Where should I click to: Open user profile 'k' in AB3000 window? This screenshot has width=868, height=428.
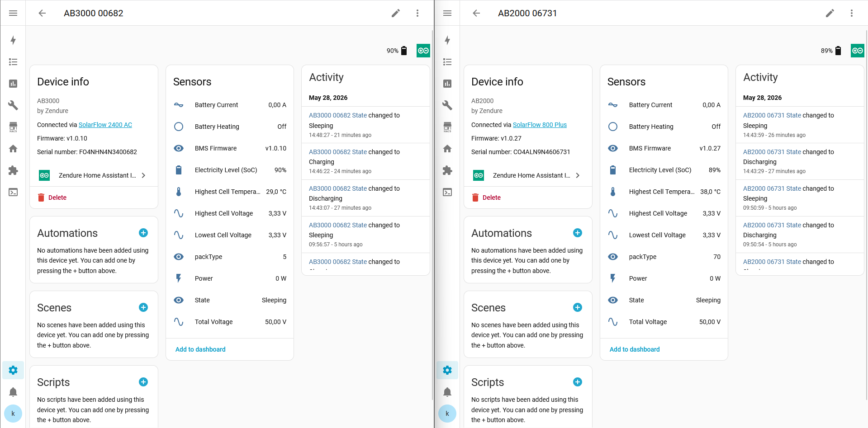click(13, 414)
